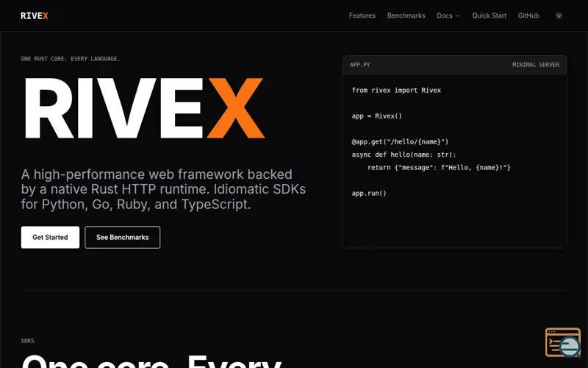Click the 'async def hello' code line
588x368 pixels.
pyautogui.click(x=404, y=155)
